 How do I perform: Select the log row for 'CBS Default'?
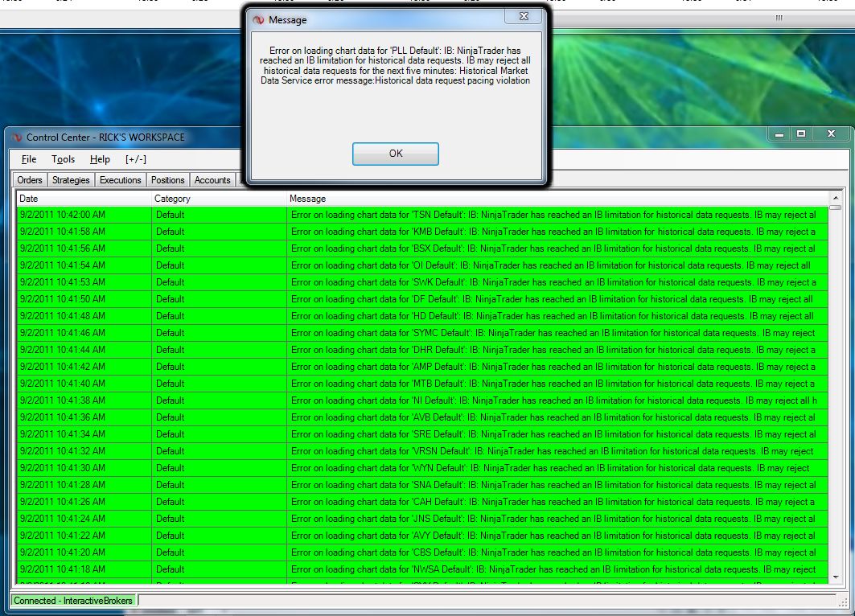click(422, 552)
